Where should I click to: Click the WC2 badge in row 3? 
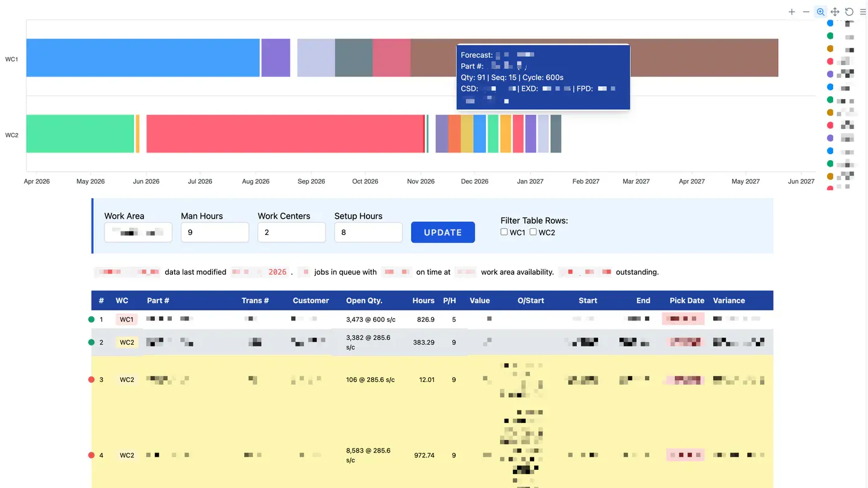[127, 380]
